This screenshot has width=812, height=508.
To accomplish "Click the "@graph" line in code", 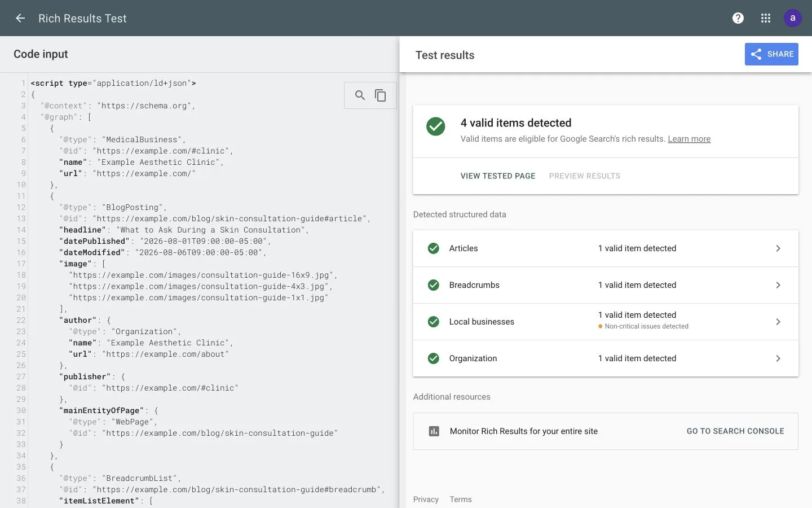I will click(66, 117).
